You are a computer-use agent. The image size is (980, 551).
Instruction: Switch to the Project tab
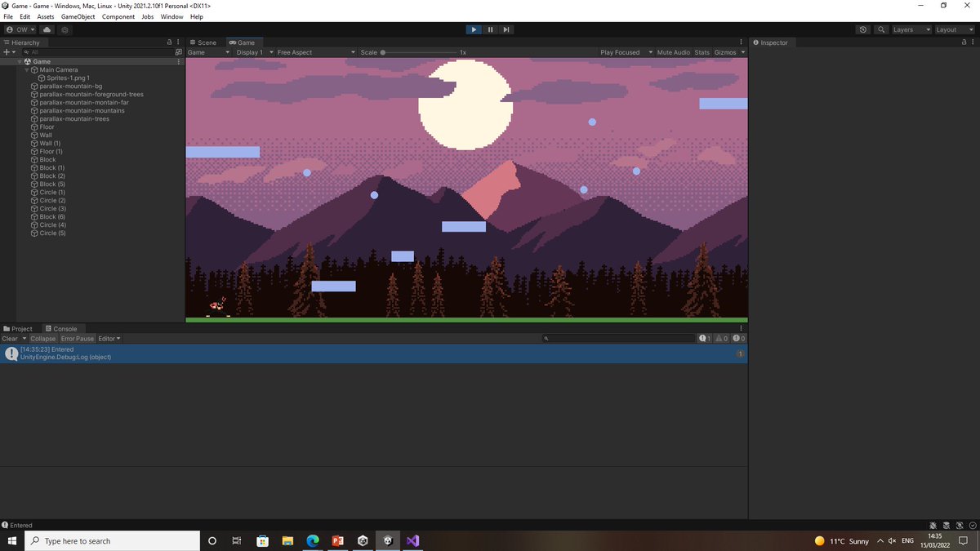click(18, 329)
